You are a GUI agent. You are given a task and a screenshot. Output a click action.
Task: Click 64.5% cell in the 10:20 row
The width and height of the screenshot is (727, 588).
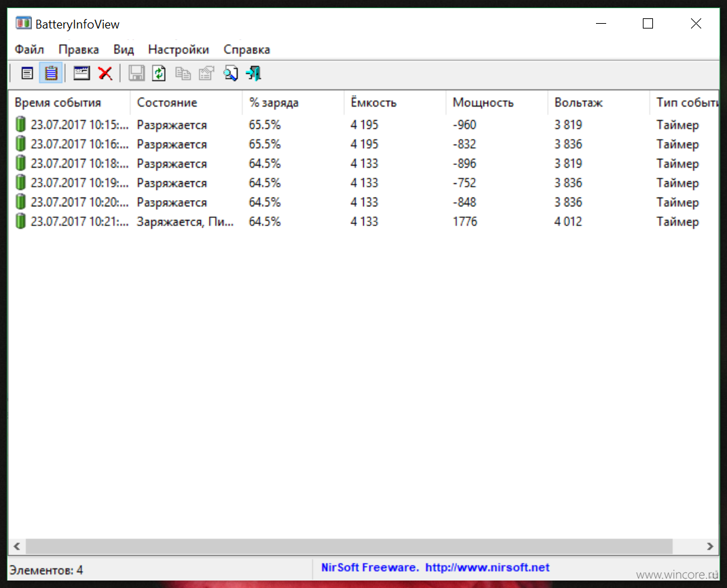(265, 202)
